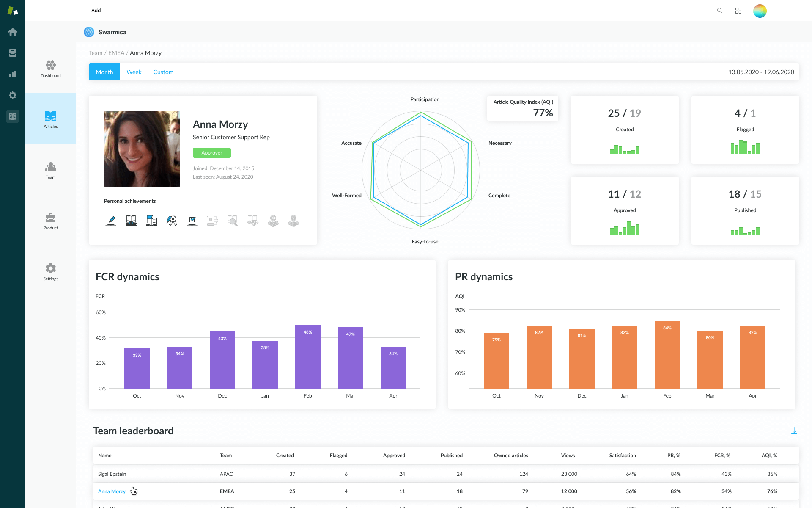Click the ribbon award achievement badge
This screenshot has width=812, height=508.
(172, 221)
